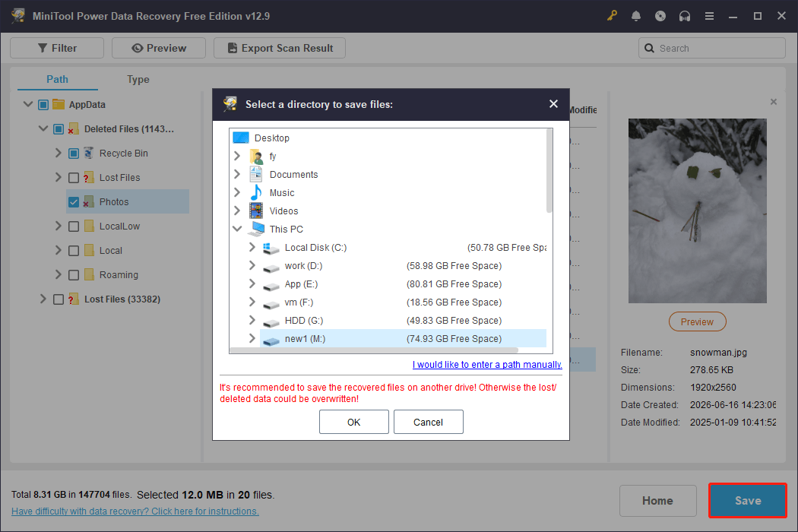Check the Roaming checkbox
This screenshot has width=798, height=532.
(x=74, y=275)
